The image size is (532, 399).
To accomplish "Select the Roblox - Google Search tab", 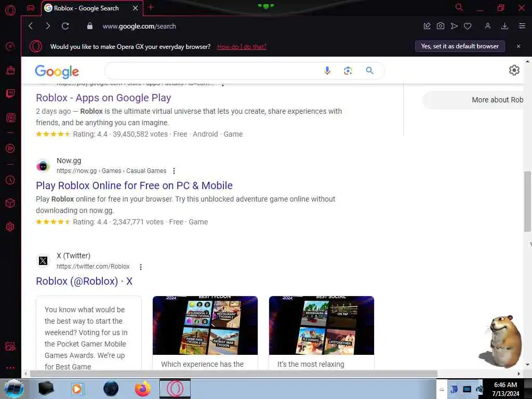I will [92, 8].
